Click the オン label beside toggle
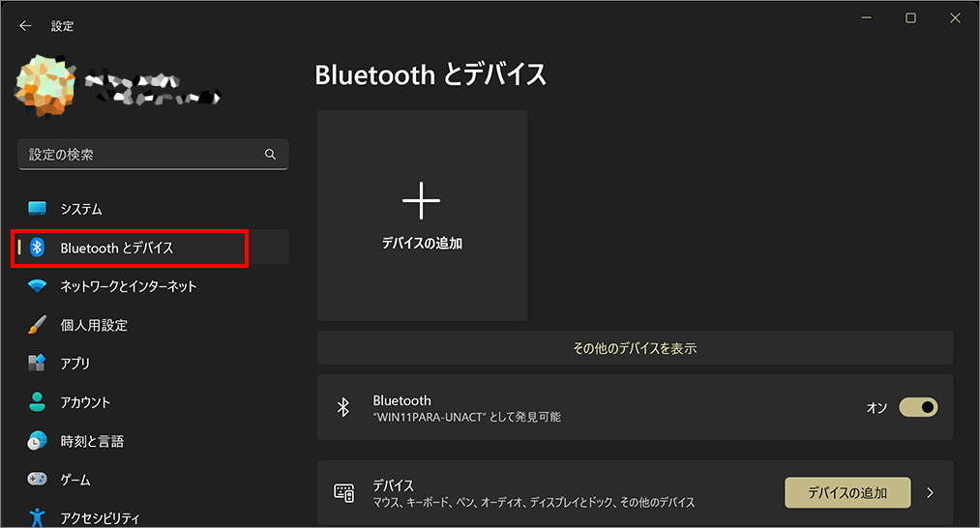This screenshot has width=980, height=528. (876, 407)
